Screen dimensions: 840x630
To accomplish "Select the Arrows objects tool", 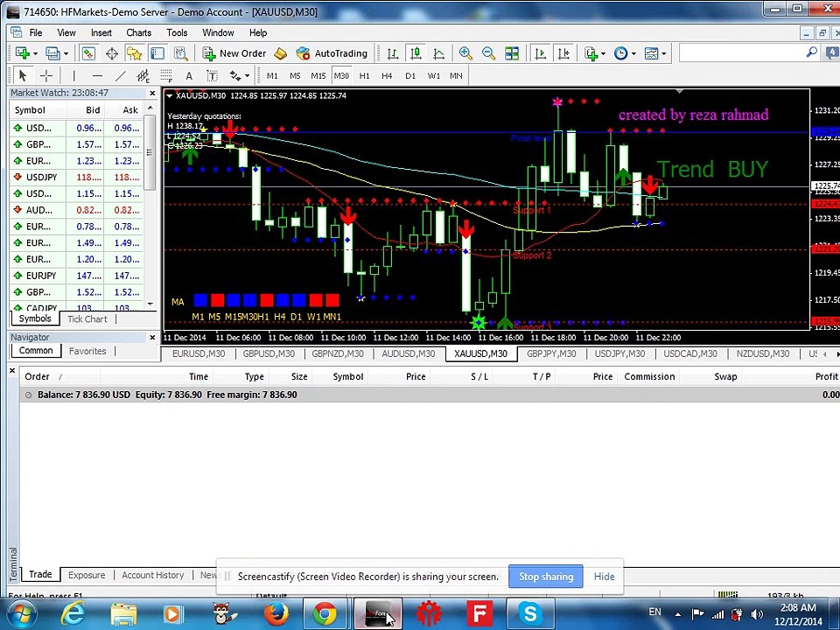I will 235,75.
